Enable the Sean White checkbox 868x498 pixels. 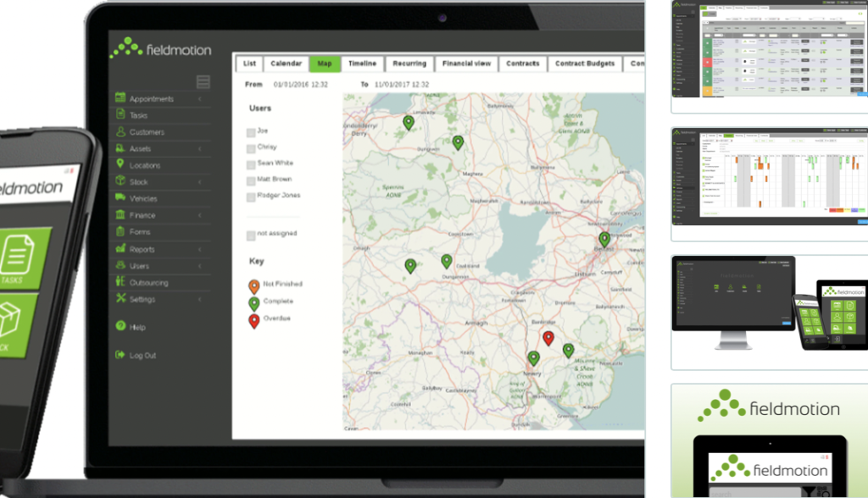(x=251, y=164)
